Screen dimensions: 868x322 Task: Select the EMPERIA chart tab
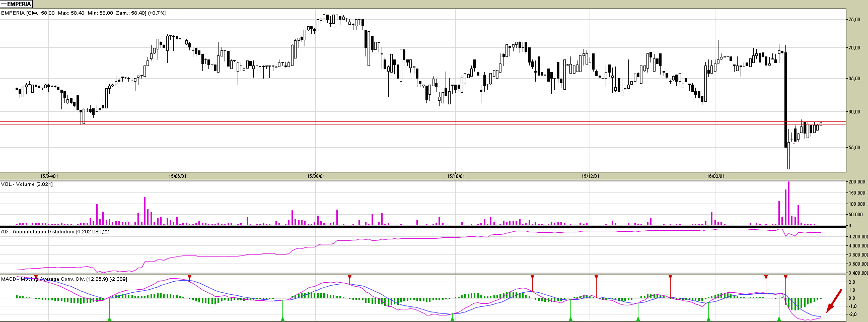17,4
